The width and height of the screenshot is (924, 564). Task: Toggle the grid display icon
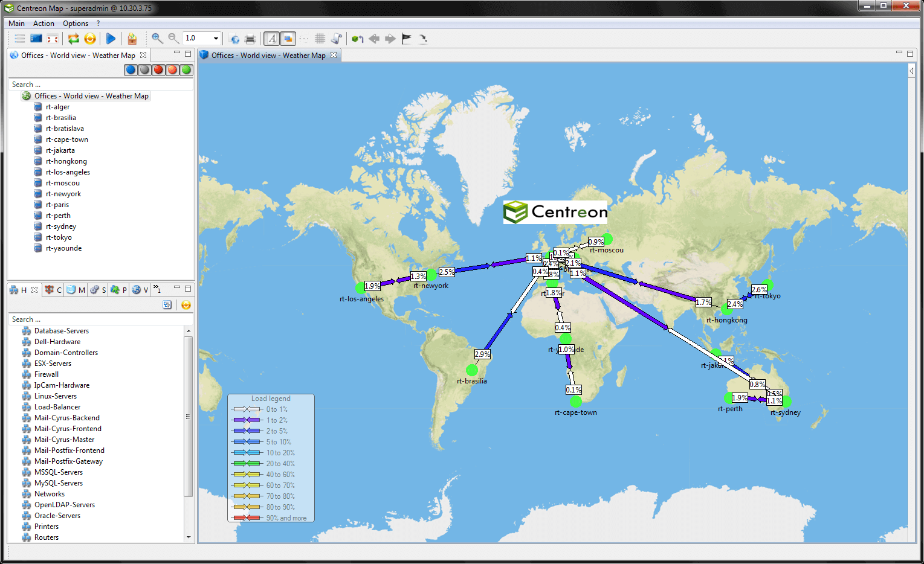pos(318,39)
